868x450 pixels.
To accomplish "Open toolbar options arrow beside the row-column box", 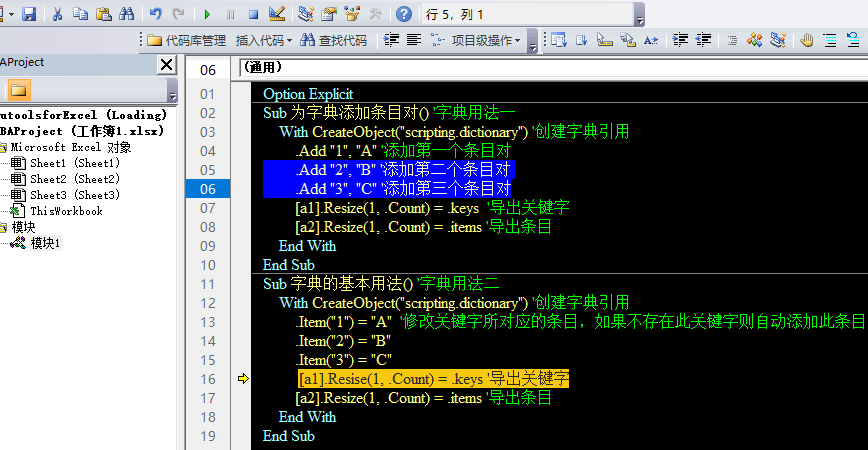I will 639,14.
